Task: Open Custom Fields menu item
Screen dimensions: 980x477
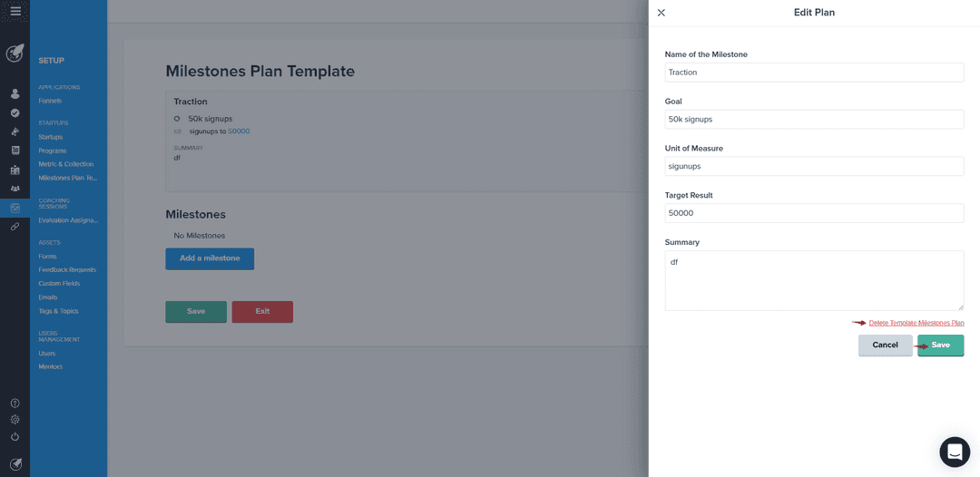Action: point(59,284)
